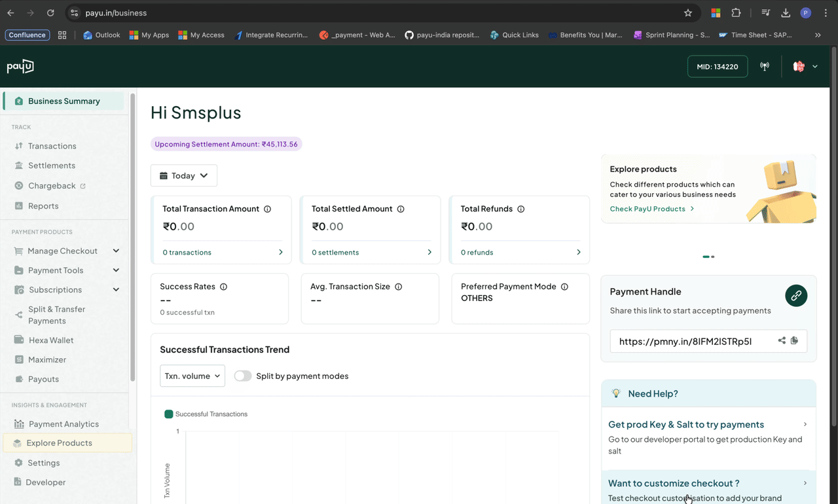This screenshot has height=504, width=838.
Task: Share the payment handle link
Action: click(782, 340)
